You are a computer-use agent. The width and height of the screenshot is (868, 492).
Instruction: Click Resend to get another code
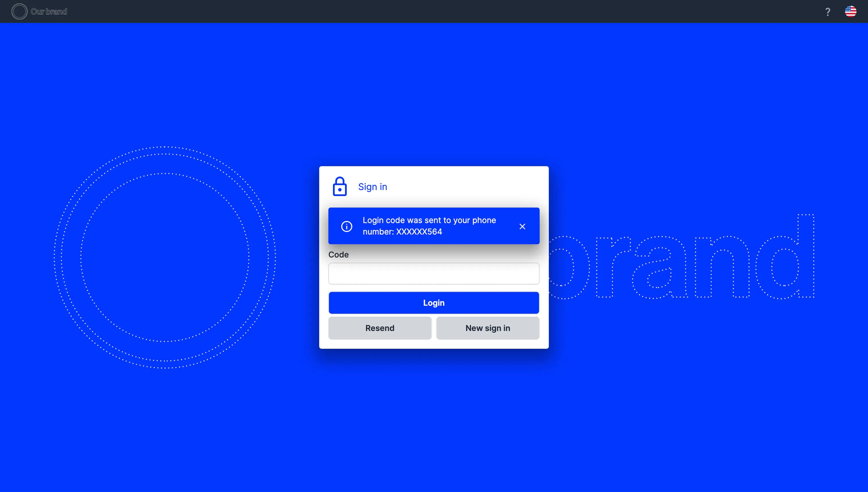(380, 328)
